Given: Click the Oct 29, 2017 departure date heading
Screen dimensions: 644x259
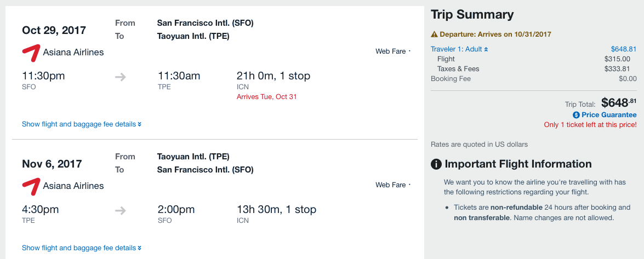Looking at the screenshot, I should pyautogui.click(x=54, y=30).
